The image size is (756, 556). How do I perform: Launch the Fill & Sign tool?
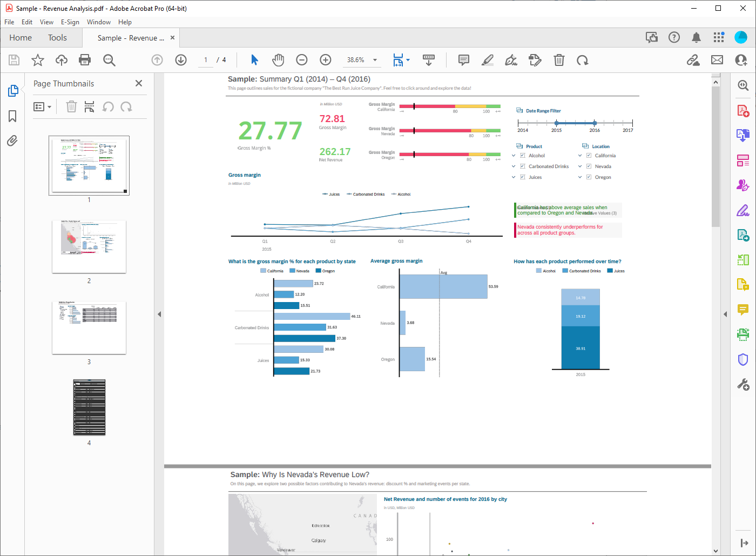[742, 210]
